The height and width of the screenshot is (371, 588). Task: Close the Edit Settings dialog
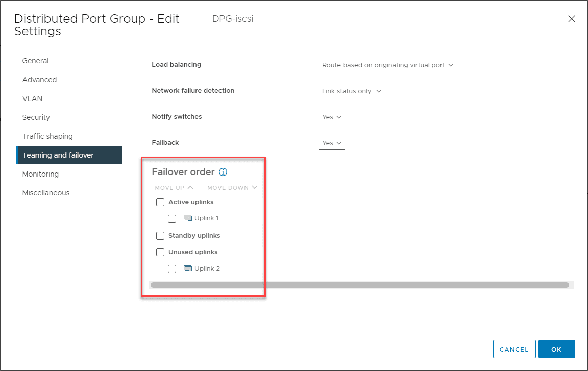pyautogui.click(x=572, y=19)
